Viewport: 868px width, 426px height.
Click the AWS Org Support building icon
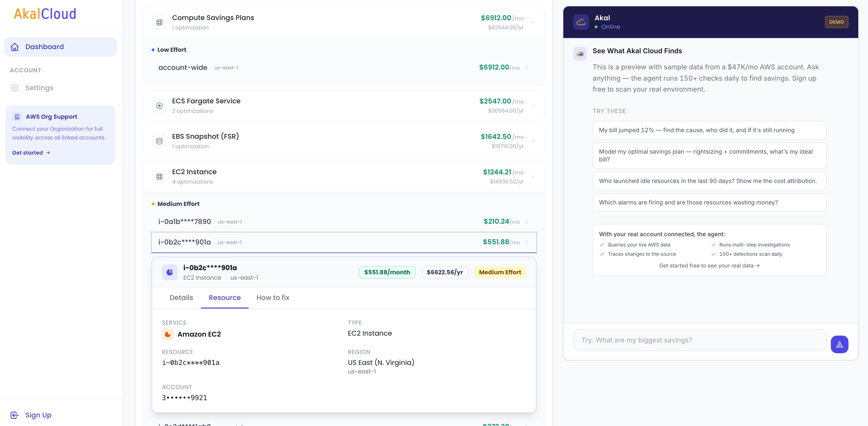[x=17, y=117]
